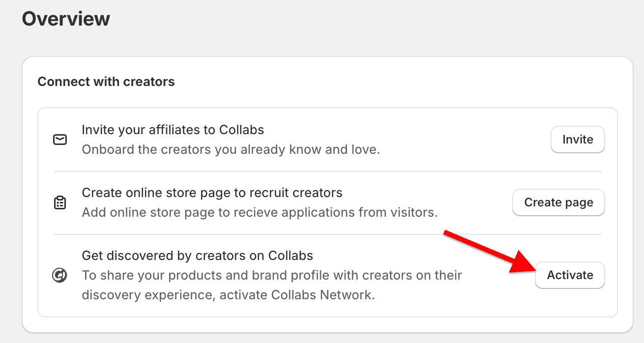The height and width of the screenshot is (343, 644).
Task: Select the Overview heading
Action: click(66, 18)
